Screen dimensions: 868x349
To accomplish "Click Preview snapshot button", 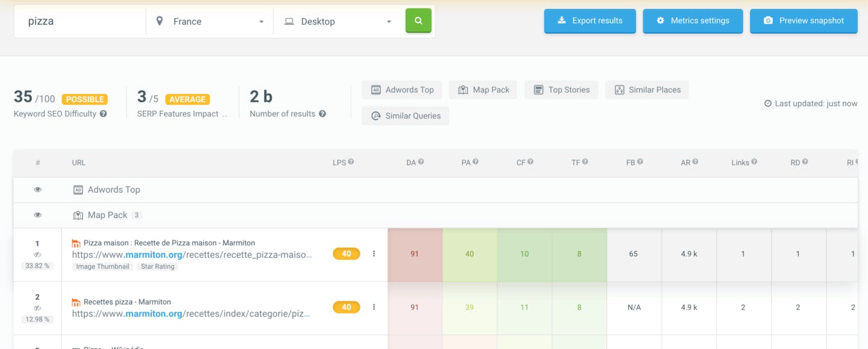I will coord(804,20).
